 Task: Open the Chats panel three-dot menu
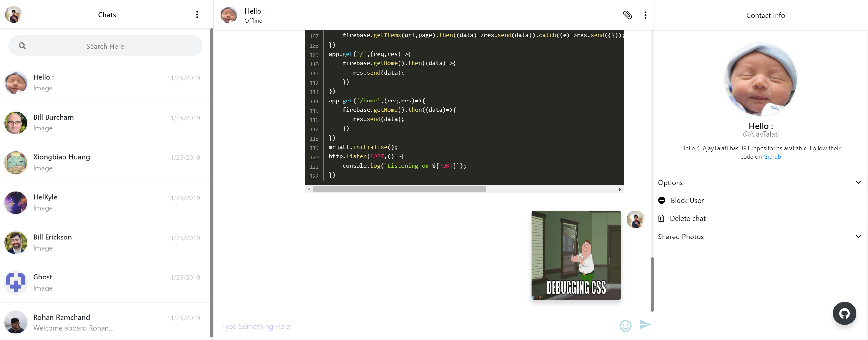pyautogui.click(x=197, y=14)
